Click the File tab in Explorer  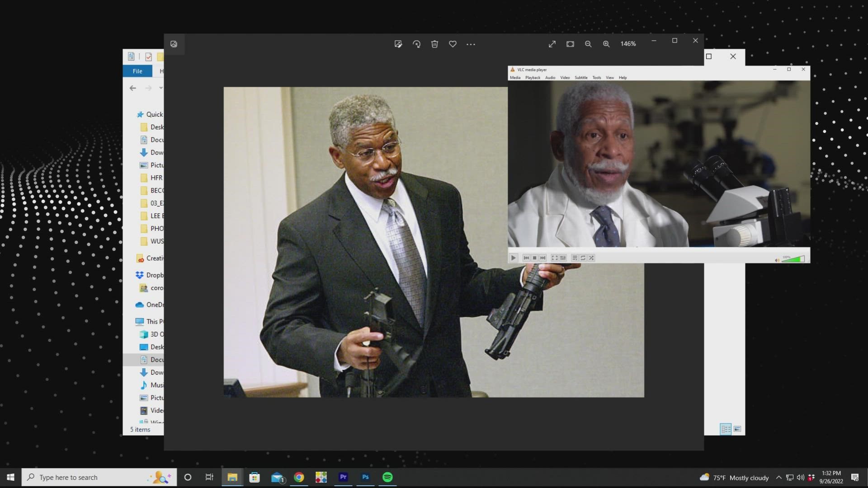137,71
